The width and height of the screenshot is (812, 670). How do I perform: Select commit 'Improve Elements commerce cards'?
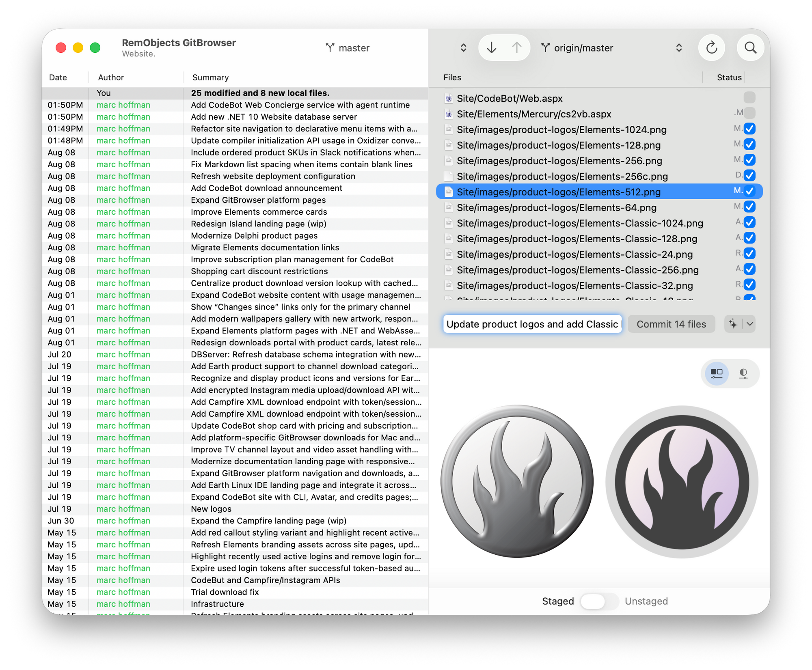coord(235,212)
